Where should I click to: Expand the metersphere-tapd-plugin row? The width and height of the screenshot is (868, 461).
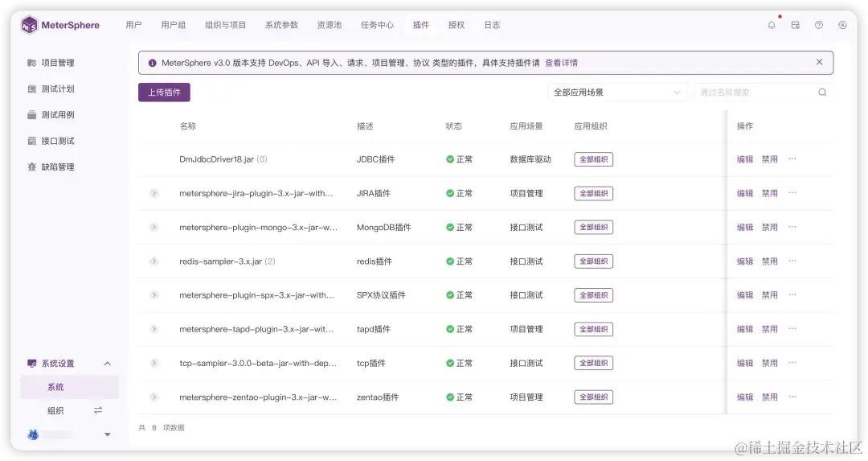(x=154, y=329)
